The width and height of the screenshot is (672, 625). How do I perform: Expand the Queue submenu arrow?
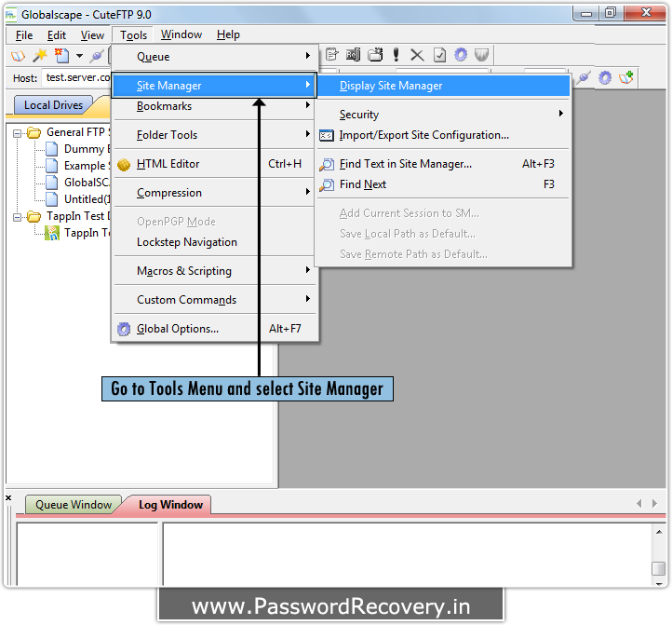[x=308, y=55]
